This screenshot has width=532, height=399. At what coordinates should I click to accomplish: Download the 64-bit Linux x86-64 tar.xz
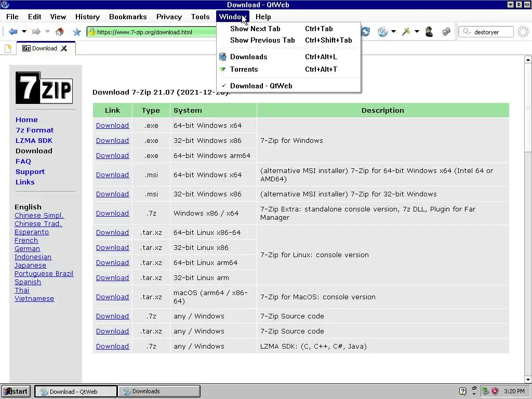coord(112,232)
